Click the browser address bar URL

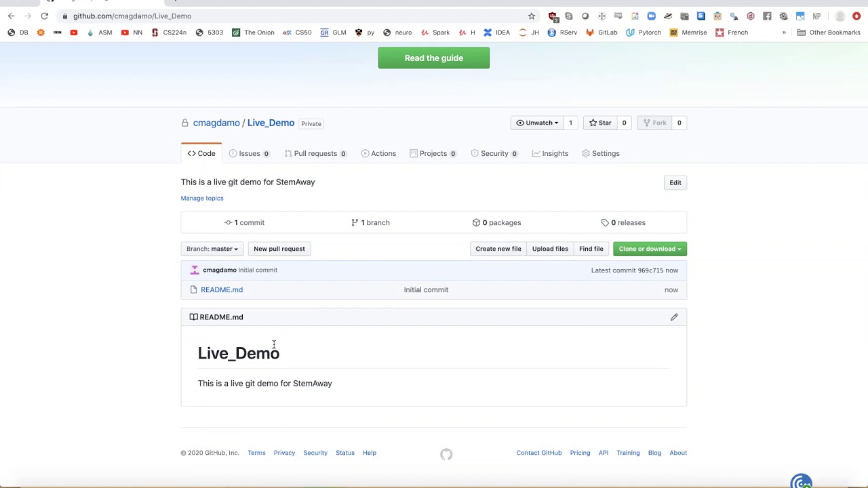[x=132, y=16]
